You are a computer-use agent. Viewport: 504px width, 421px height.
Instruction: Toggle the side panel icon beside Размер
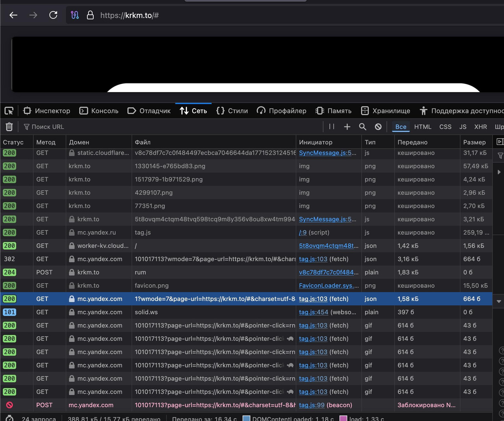coord(500,142)
